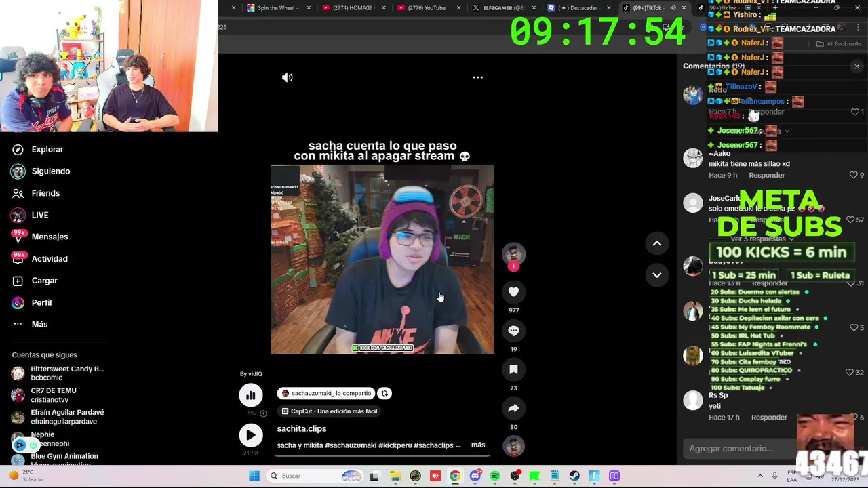
Task: Open Mensajes in the TikTok sidebar
Action: 39,237
